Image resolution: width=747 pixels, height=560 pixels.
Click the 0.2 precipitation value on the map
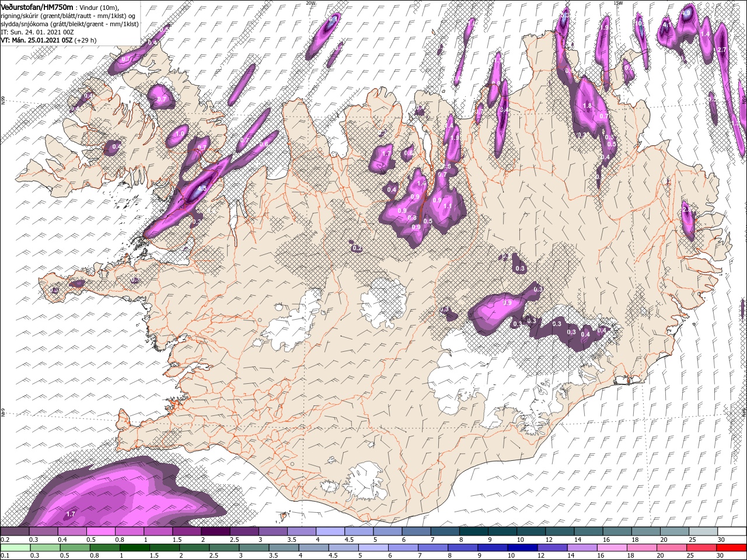(357, 249)
